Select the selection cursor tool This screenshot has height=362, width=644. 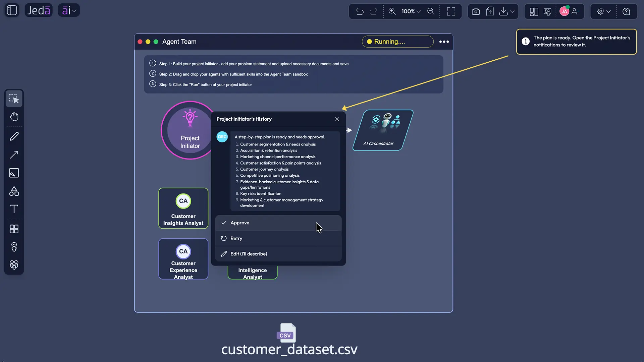click(14, 99)
